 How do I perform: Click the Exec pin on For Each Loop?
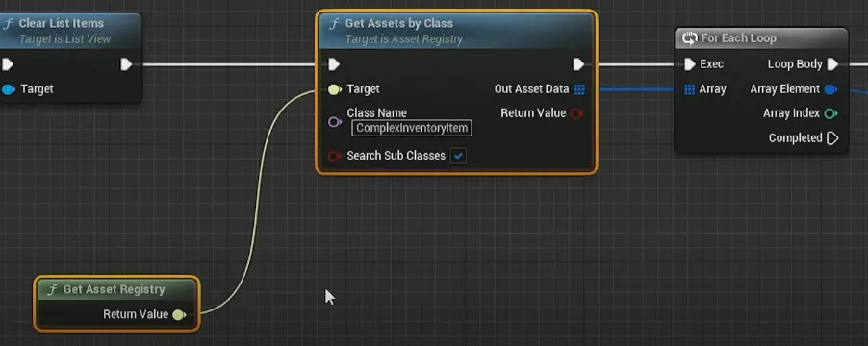689,64
